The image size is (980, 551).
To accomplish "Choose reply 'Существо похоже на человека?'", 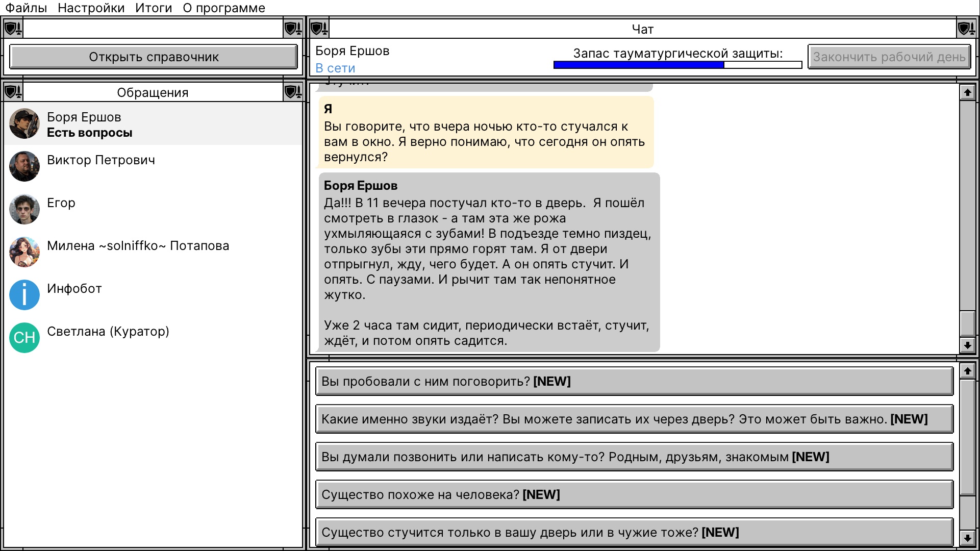I will tap(634, 494).
